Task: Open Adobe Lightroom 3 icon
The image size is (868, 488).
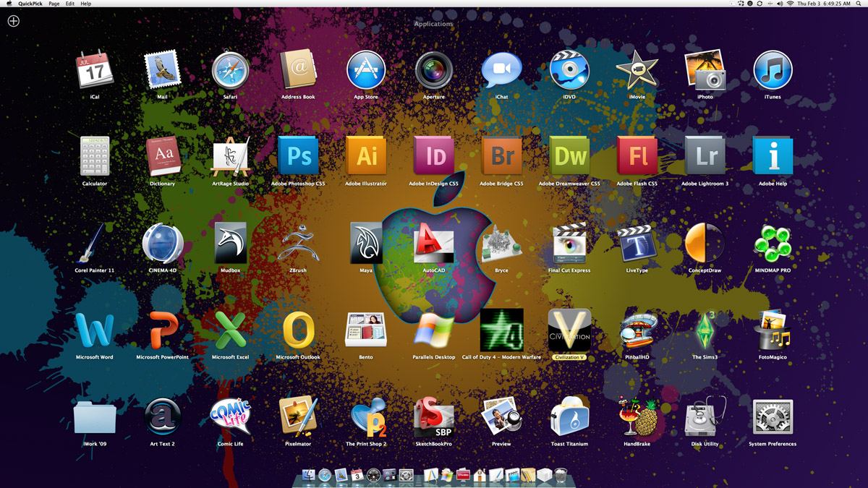Action: pyautogui.click(x=705, y=156)
